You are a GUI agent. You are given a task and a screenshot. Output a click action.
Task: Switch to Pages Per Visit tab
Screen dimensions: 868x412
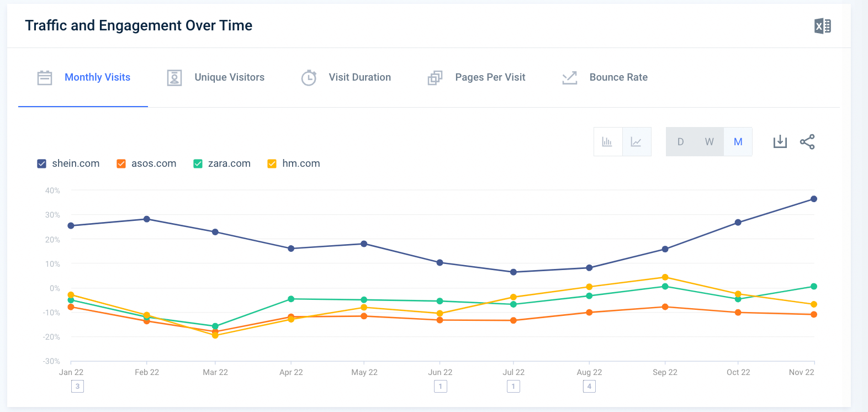coord(477,78)
